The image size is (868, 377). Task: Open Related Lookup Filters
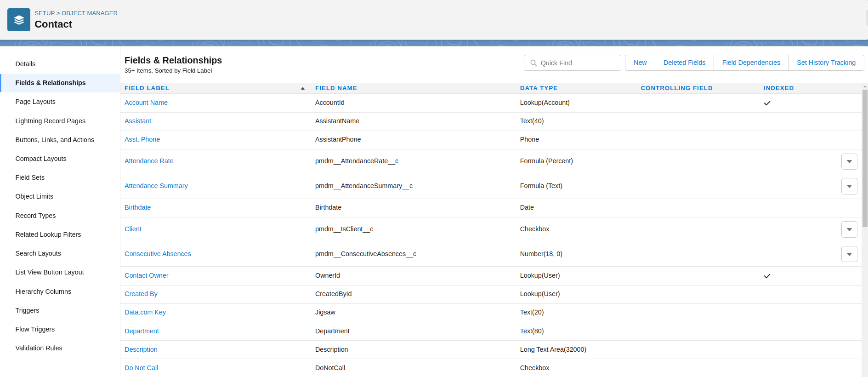(x=48, y=234)
